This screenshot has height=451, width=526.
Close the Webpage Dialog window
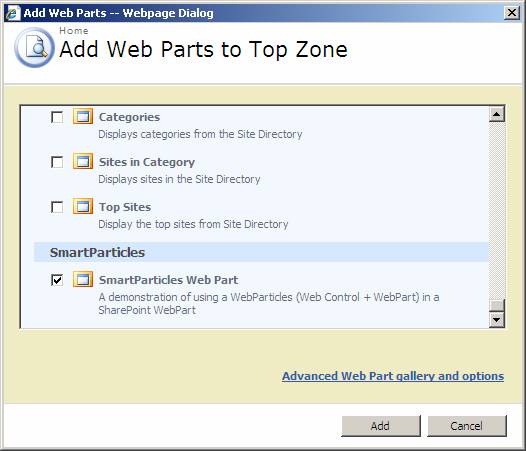click(512, 13)
